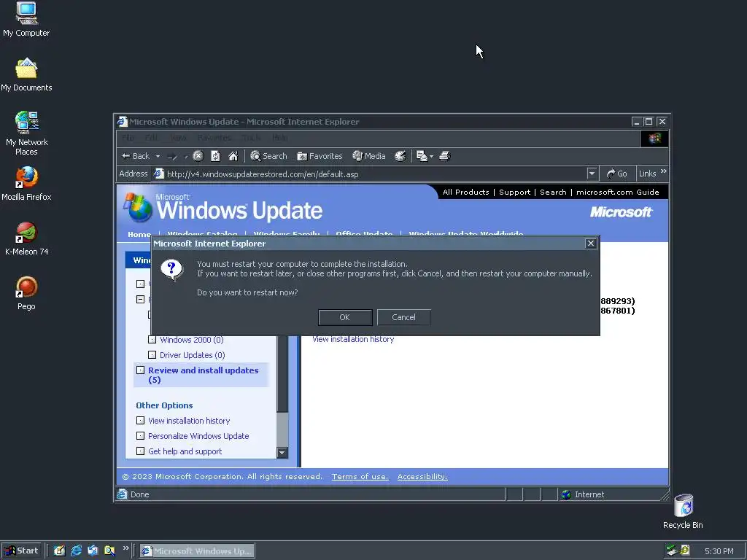
Task: Open the All Products link in the top bar
Action: pyautogui.click(x=465, y=192)
